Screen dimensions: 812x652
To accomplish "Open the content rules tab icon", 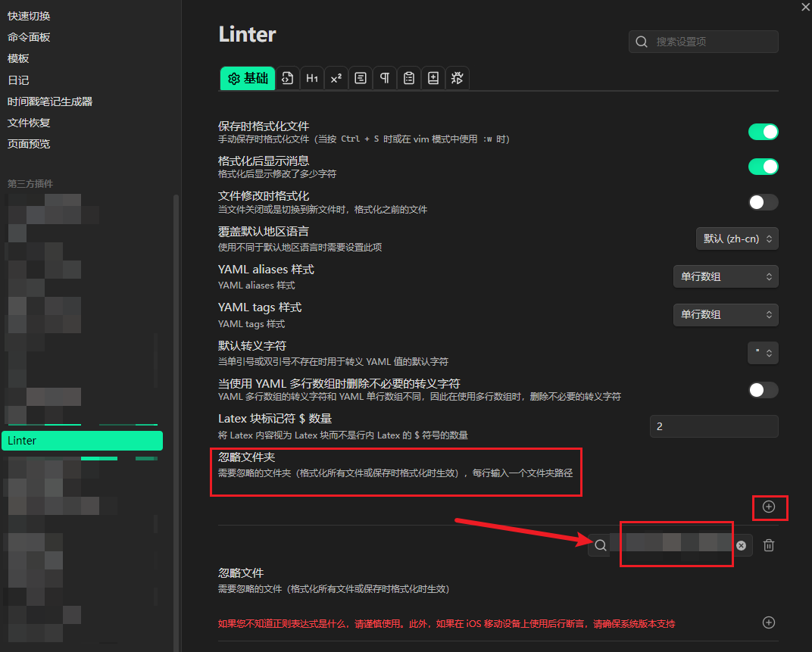I will 361,78.
